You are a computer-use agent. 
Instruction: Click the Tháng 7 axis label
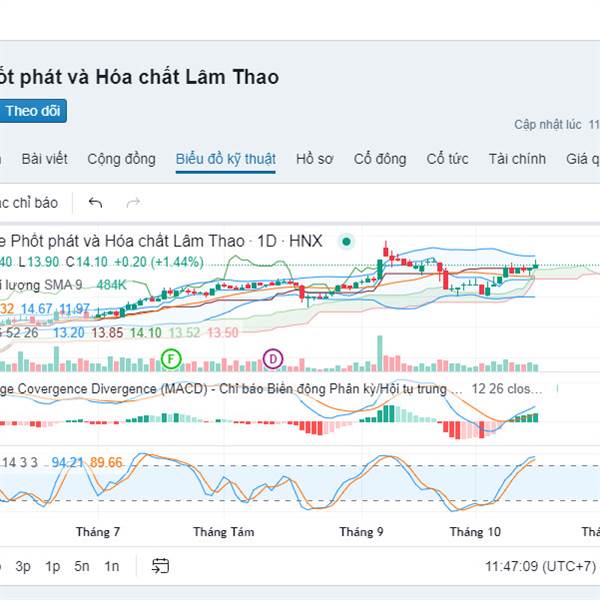[x=98, y=532]
